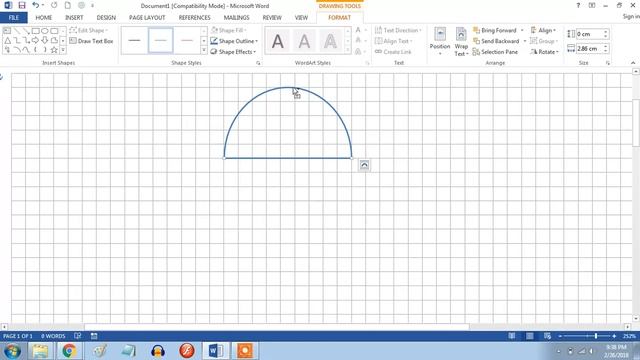Screen dimensions: 640x360
Task: Apply the third orange line shape style
Action: coord(187,40)
